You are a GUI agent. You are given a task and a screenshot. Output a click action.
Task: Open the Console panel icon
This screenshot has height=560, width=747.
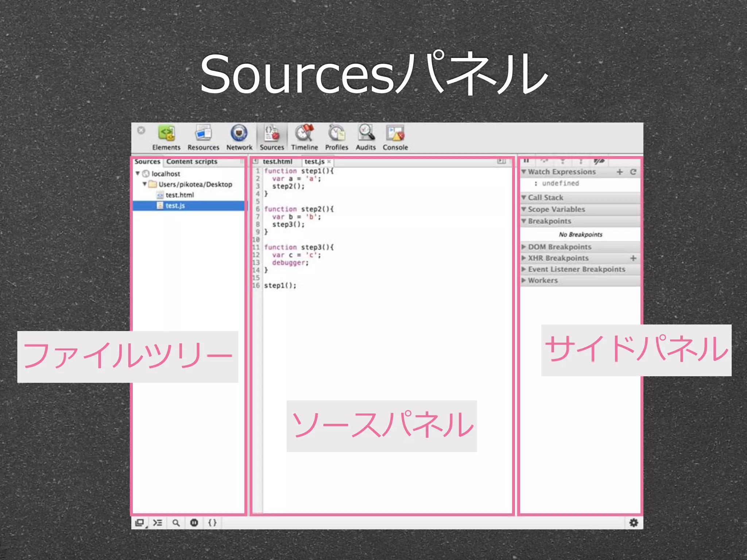point(395,133)
